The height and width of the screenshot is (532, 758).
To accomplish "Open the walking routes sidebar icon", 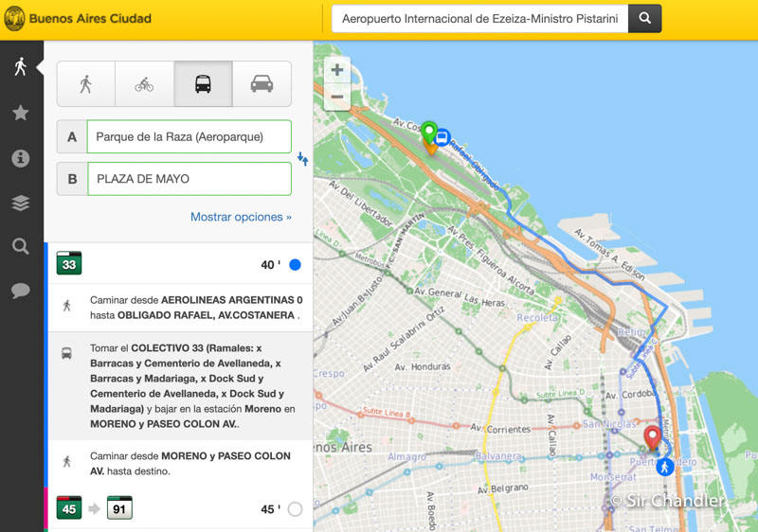I will coord(20,66).
